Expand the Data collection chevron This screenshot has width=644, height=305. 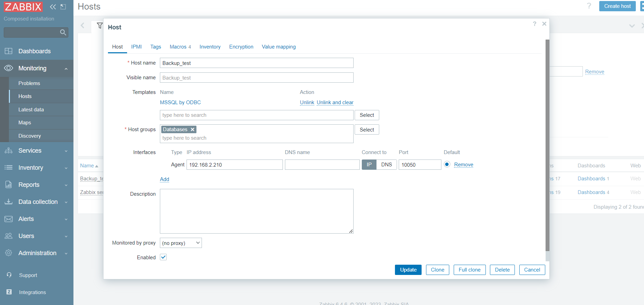click(x=66, y=202)
